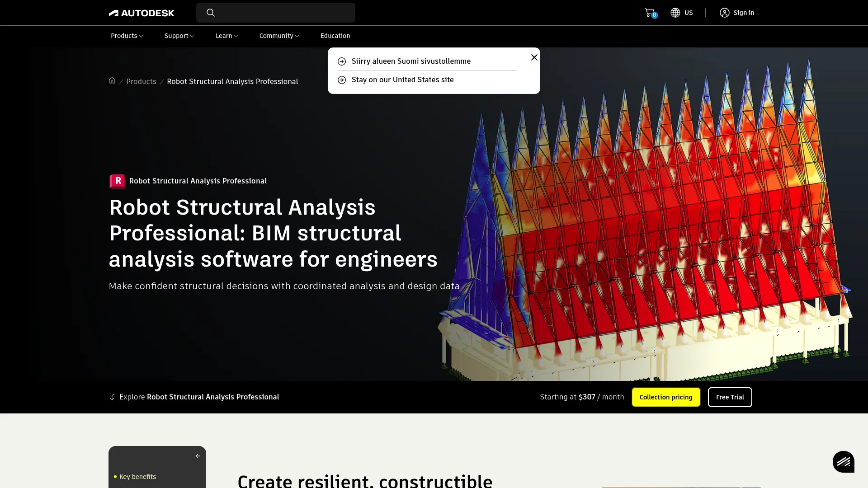Close the region selection popup

point(534,57)
